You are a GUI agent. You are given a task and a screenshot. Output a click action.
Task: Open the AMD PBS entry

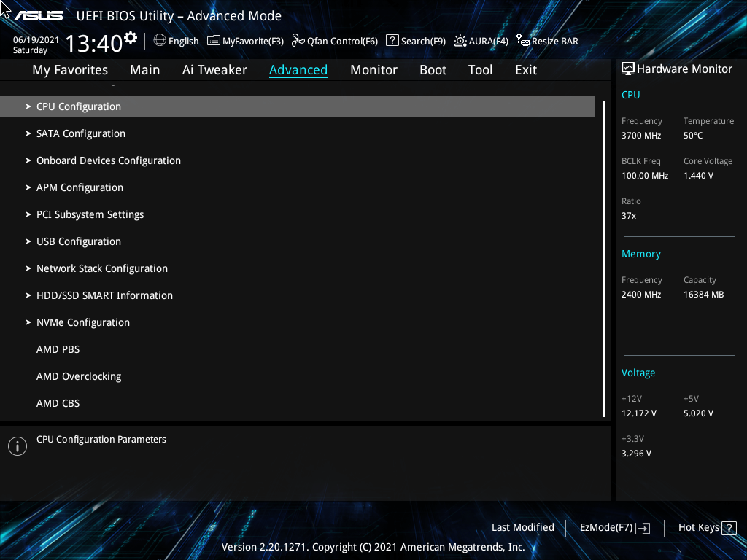coord(58,349)
